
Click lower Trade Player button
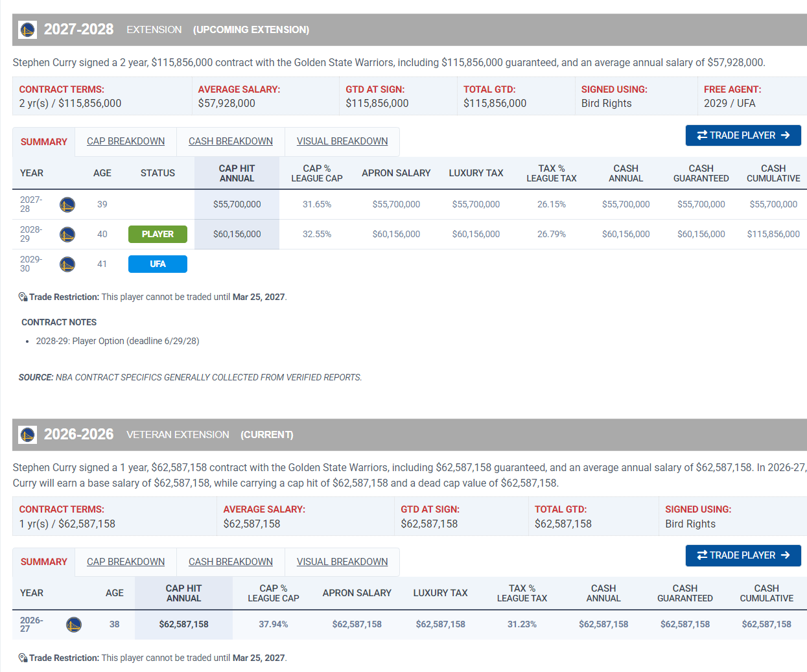(743, 555)
